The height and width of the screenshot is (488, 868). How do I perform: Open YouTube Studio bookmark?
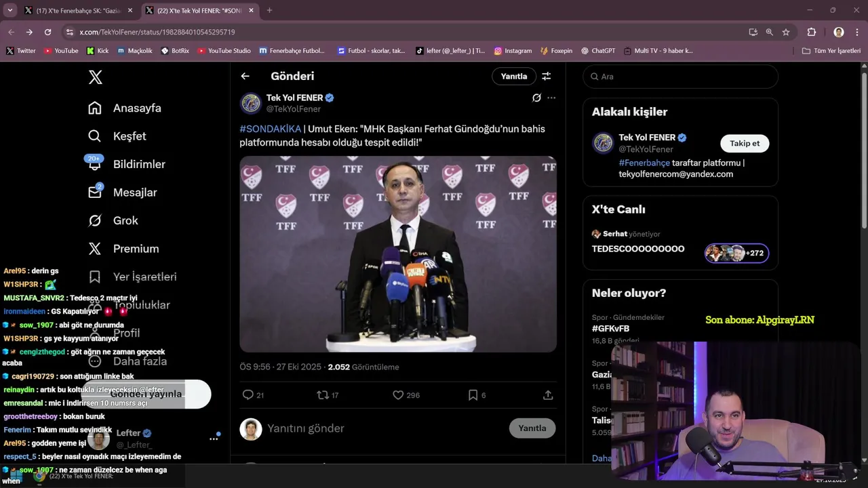coord(224,51)
